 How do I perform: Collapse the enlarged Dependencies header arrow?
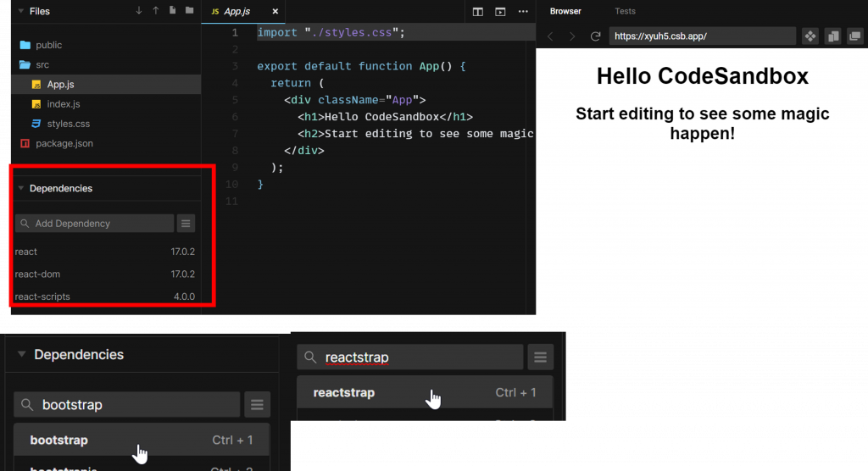pyautogui.click(x=21, y=354)
